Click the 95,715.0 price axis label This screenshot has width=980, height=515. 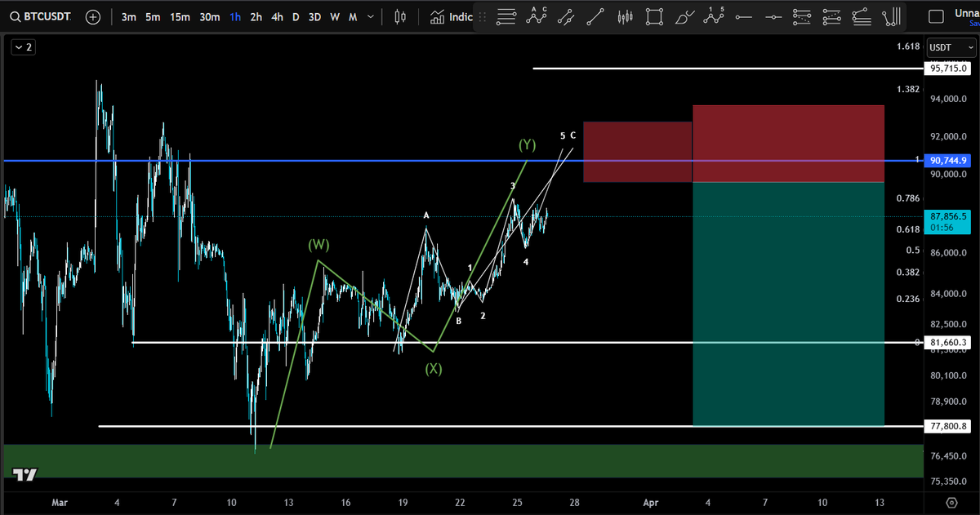[x=948, y=69]
